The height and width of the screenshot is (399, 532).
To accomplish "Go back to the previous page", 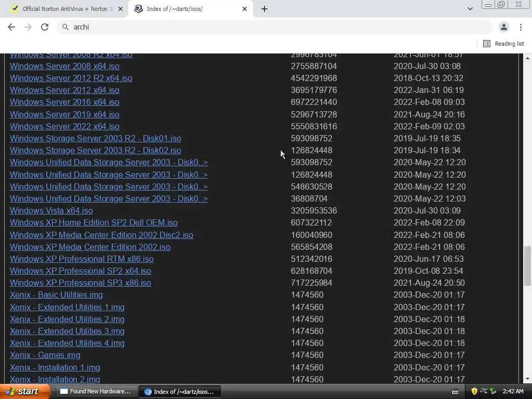I will pos(11,27).
